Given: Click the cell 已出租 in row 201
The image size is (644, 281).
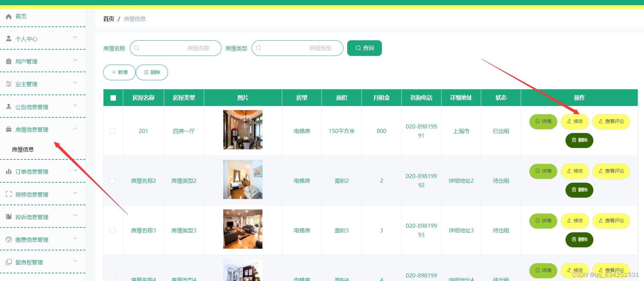Looking at the screenshot, I should coord(501,131).
